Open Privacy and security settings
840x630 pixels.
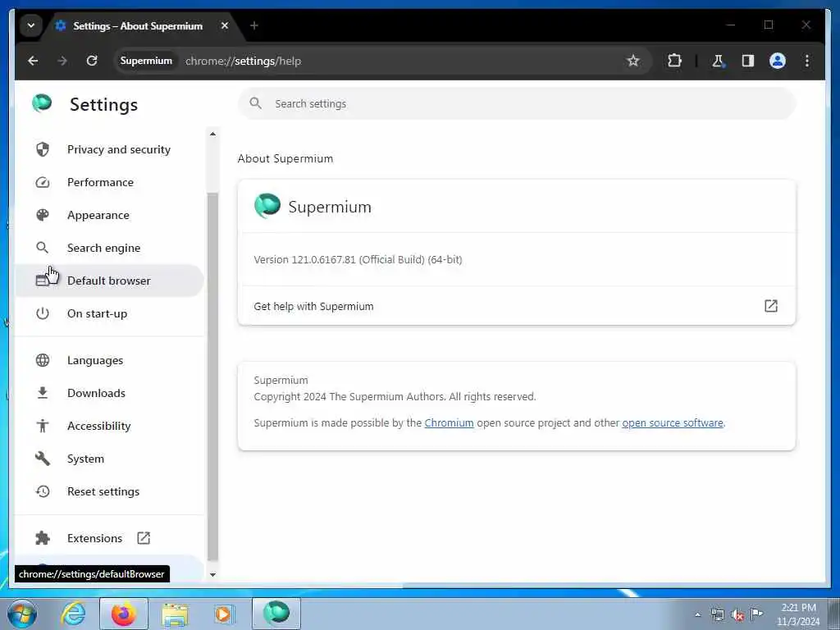point(109,149)
